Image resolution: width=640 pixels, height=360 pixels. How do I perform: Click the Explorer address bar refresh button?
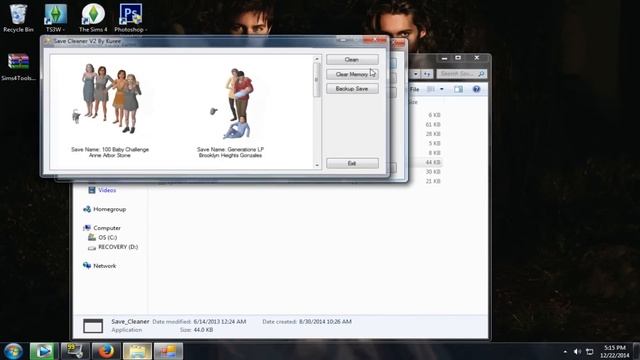pyautogui.click(x=427, y=74)
